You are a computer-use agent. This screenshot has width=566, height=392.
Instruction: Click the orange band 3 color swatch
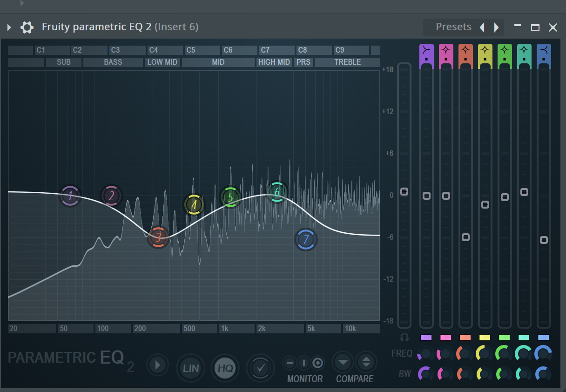tap(465, 338)
